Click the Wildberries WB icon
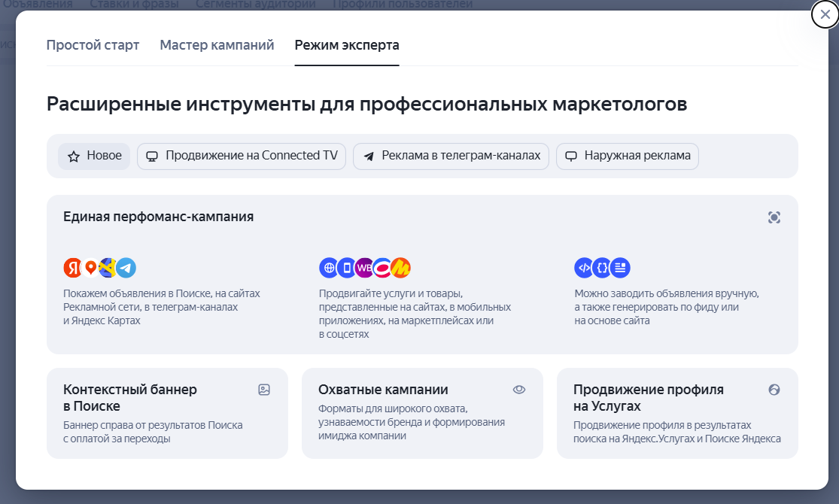This screenshot has height=504, width=839. pyautogui.click(x=364, y=268)
